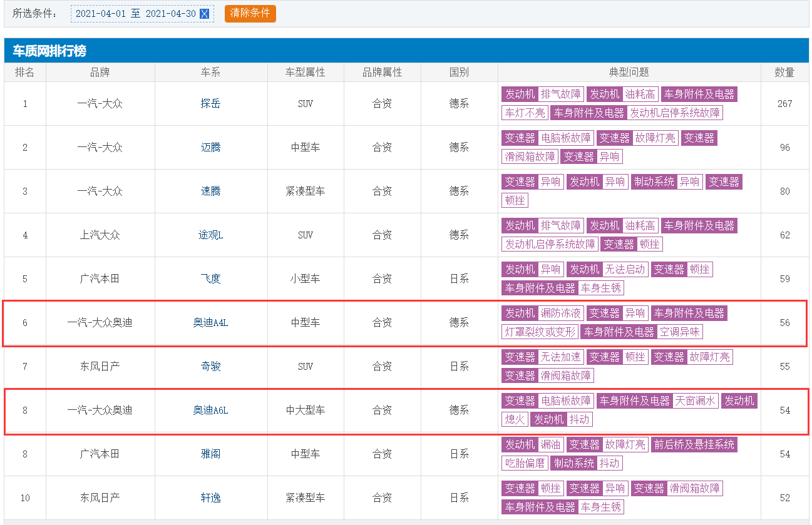Click the 故障灯亮 tag in the 迈腾 row
The height and width of the screenshot is (525, 812).
(x=655, y=138)
